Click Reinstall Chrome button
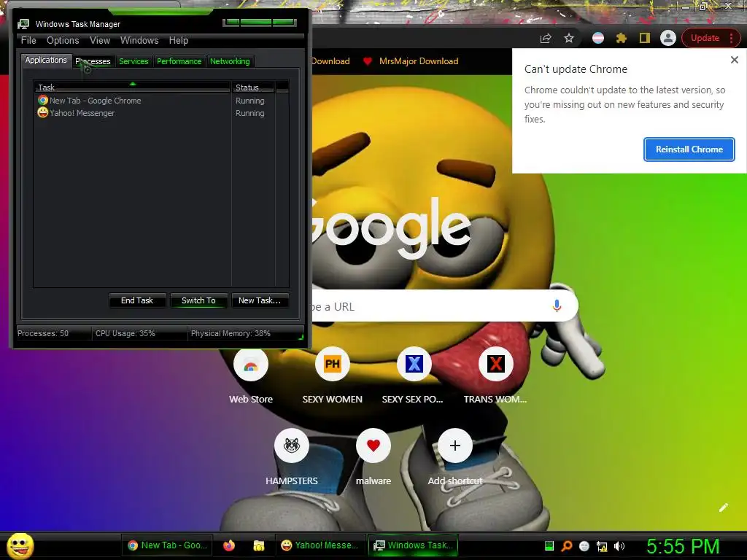The width and height of the screenshot is (747, 560). pyautogui.click(x=689, y=149)
